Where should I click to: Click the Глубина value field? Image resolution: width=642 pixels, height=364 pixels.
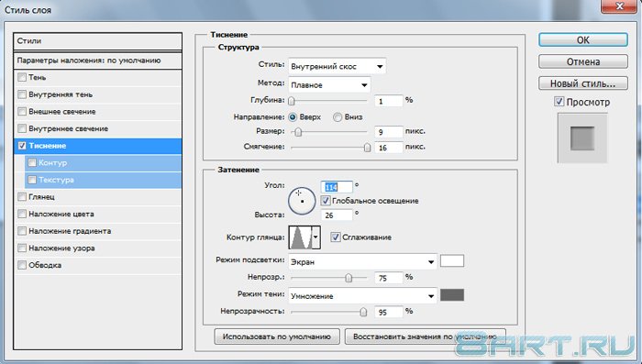389,101
